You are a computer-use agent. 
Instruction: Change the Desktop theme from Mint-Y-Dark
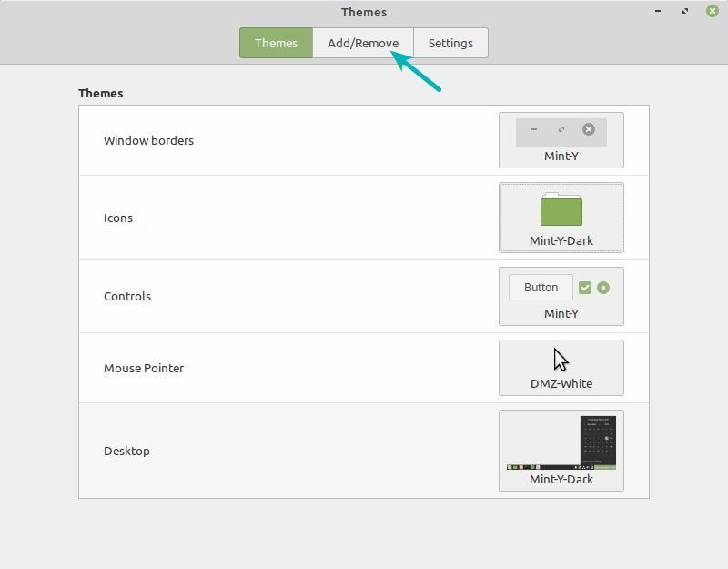pos(561,450)
